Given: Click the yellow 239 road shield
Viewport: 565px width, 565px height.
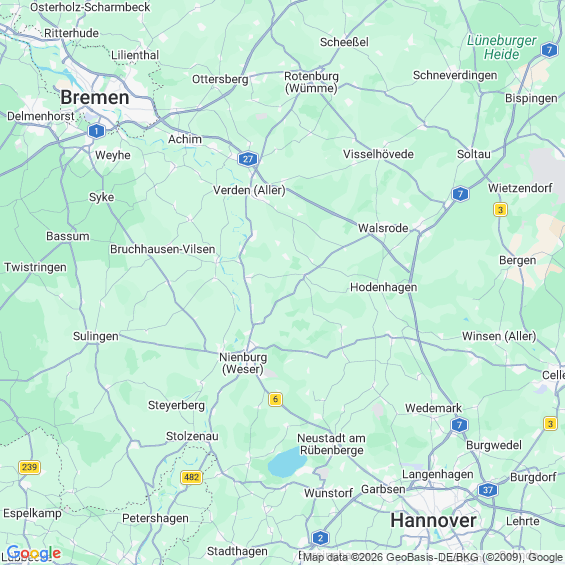Looking at the screenshot, I should (29, 467).
